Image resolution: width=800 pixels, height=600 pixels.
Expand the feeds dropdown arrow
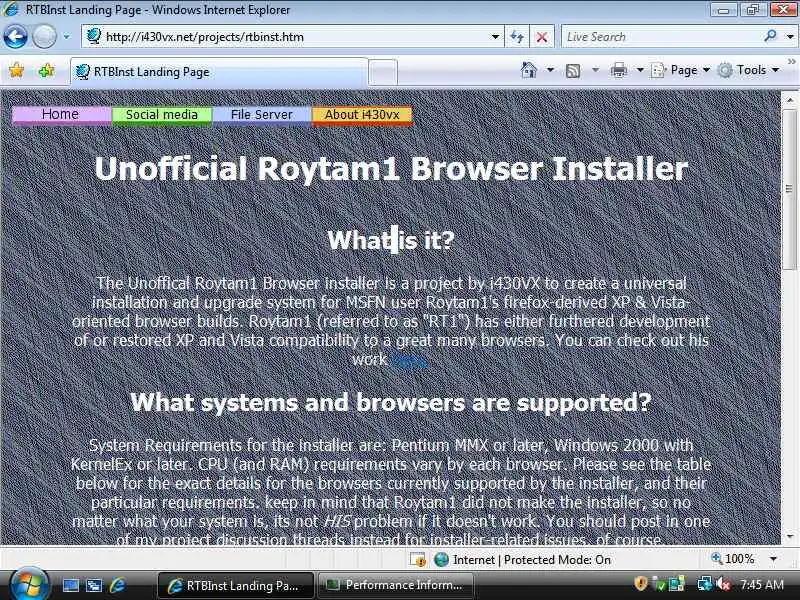595,70
